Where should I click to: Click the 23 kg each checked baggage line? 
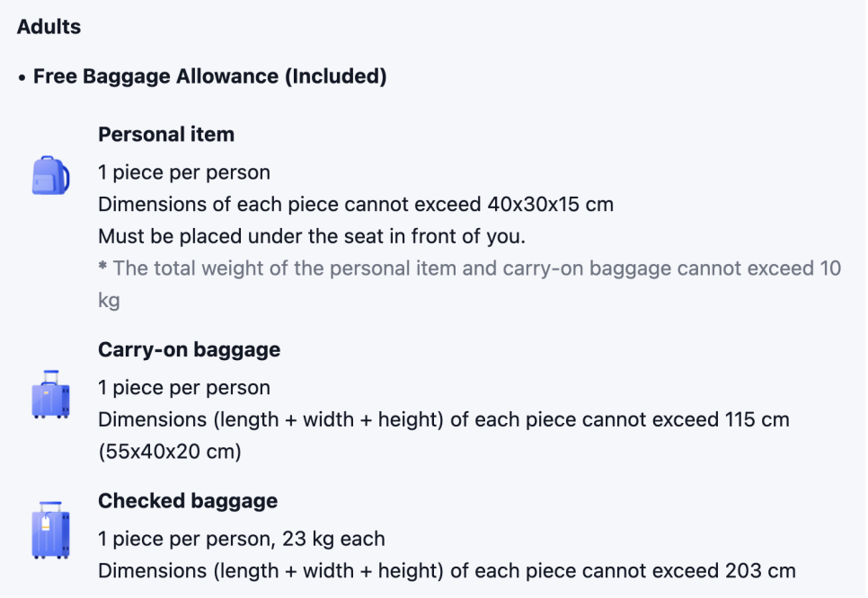(x=242, y=539)
